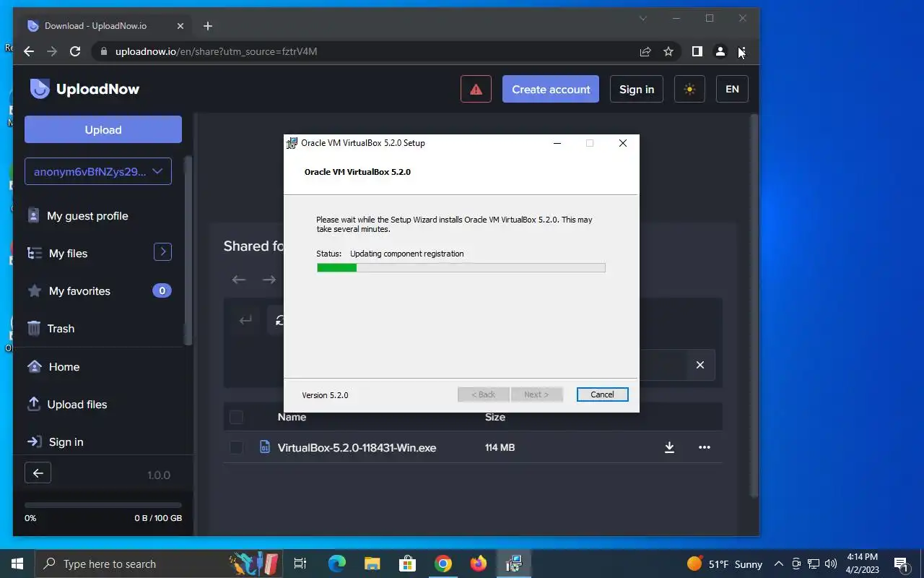The width and height of the screenshot is (924, 578).
Task: Click the Sign in header button
Action: (x=637, y=90)
